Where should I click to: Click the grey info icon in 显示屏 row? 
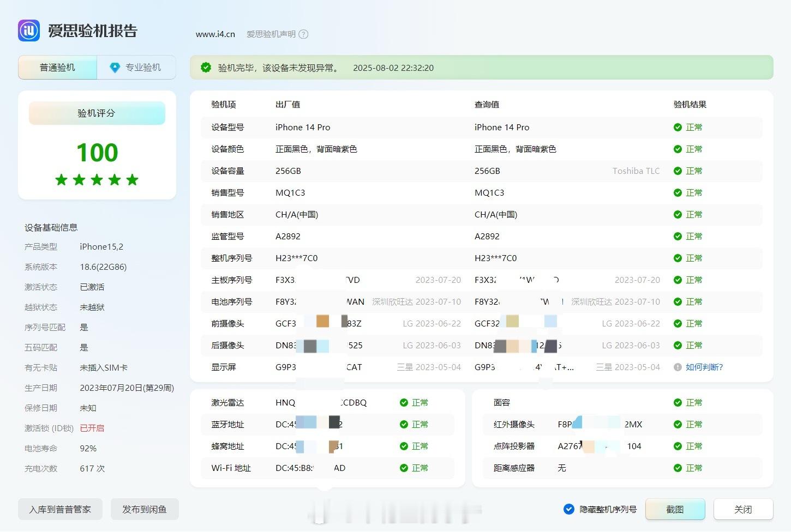click(678, 367)
